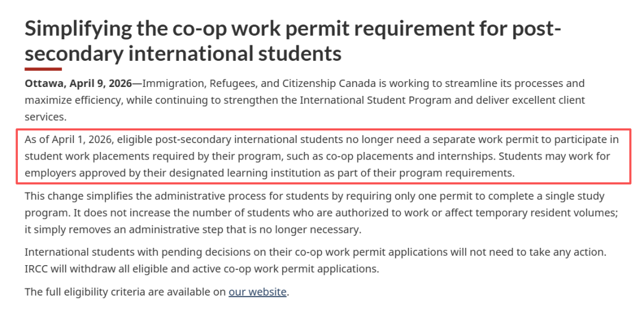Click the red underline beneath the heading
The image size is (644, 317).
point(43,69)
